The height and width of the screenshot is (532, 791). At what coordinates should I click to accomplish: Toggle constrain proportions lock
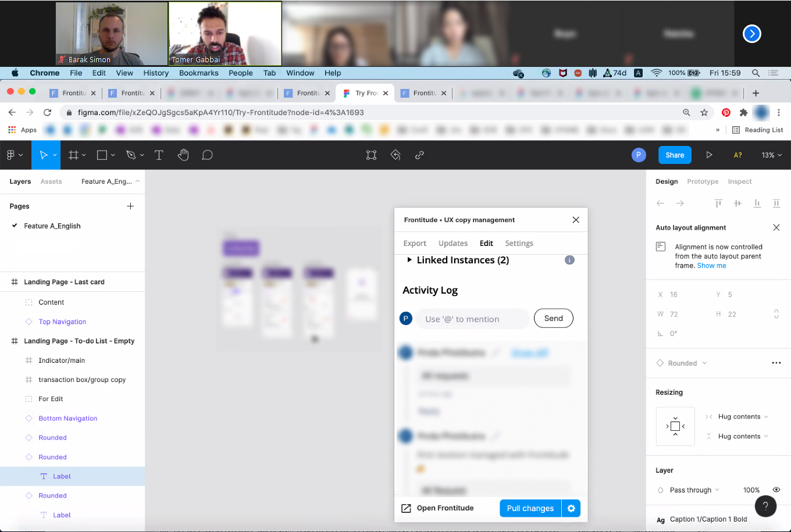pos(776,314)
